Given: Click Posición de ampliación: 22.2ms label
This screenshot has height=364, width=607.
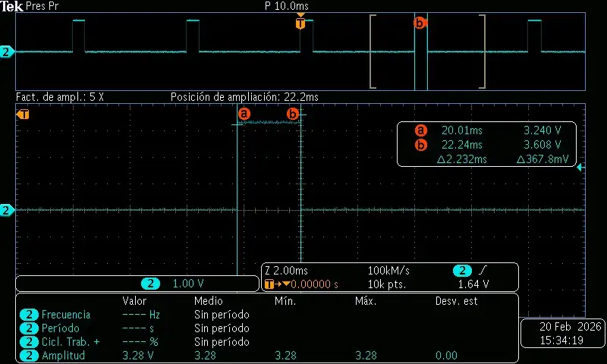Looking at the screenshot, I should (x=244, y=97).
